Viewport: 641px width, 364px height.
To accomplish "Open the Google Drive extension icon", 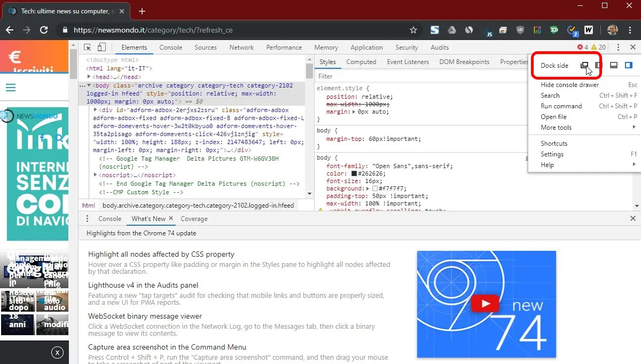I will coord(452,30).
